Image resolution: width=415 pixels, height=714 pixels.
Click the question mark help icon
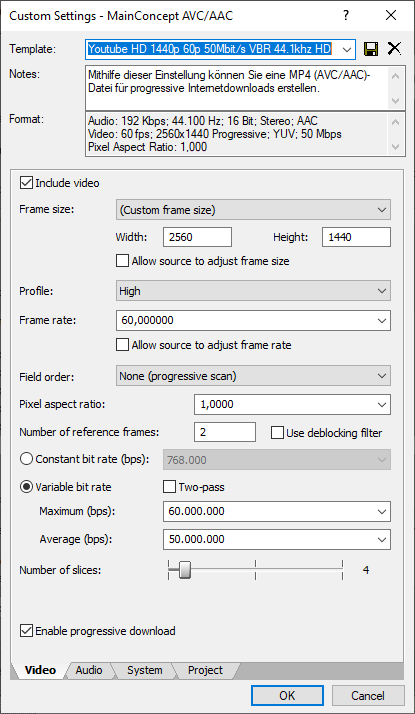[x=346, y=16]
